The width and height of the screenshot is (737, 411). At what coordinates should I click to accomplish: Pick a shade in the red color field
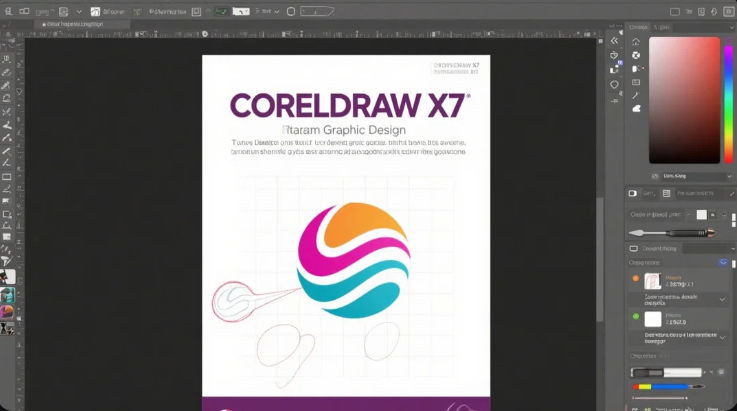point(684,100)
